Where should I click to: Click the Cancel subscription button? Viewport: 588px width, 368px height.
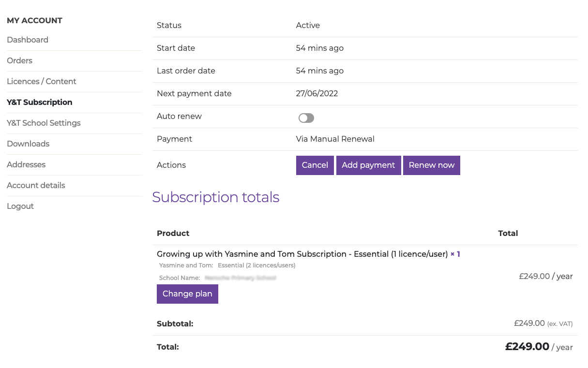pos(315,165)
